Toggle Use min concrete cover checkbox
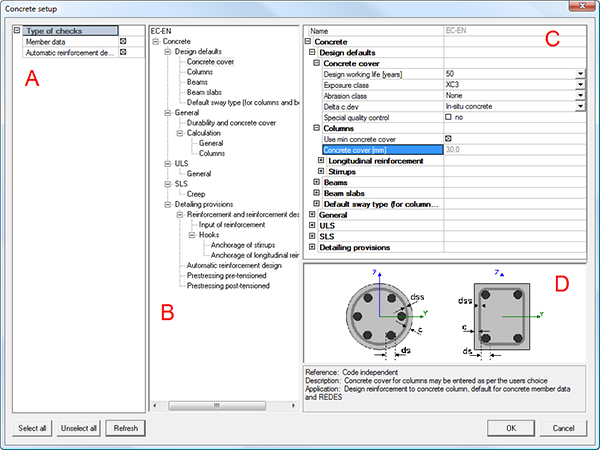Image resolution: width=600 pixels, height=450 pixels. coord(447,138)
